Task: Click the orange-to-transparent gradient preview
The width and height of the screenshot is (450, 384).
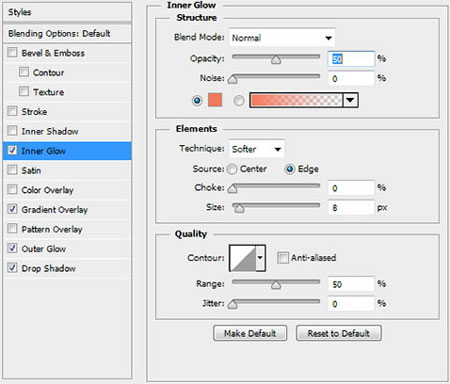Action: (296, 100)
